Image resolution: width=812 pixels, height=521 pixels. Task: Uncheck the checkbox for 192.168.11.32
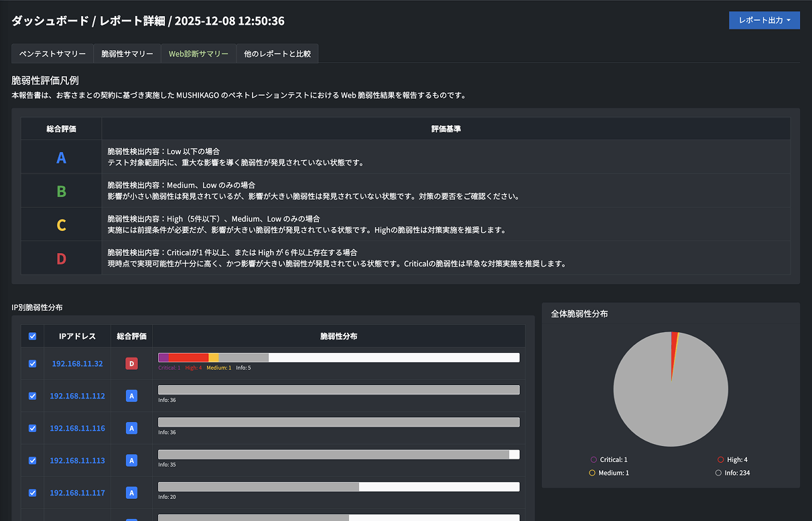[x=32, y=363]
